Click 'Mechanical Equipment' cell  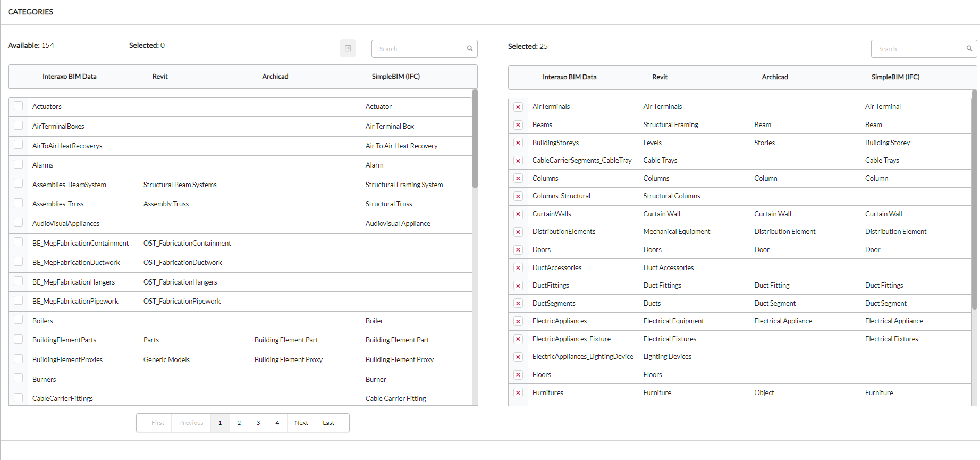click(677, 232)
